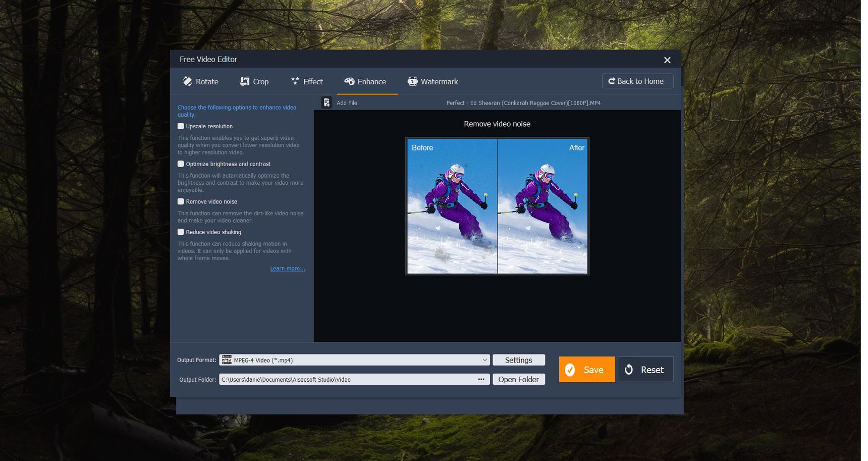Tick Optimize brightness and contrast checkbox
The width and height of the screenshot is (868, 461).
click(181, 164)
